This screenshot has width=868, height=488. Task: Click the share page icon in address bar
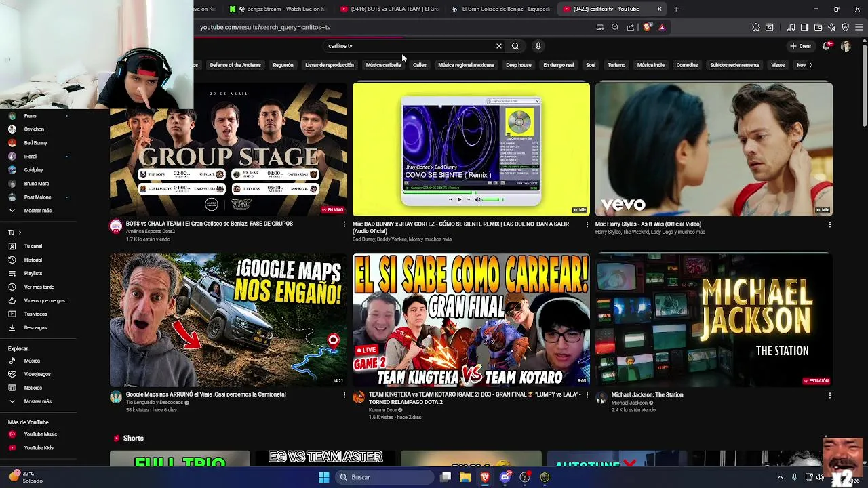pyautogui.click(x=631, y=27)
